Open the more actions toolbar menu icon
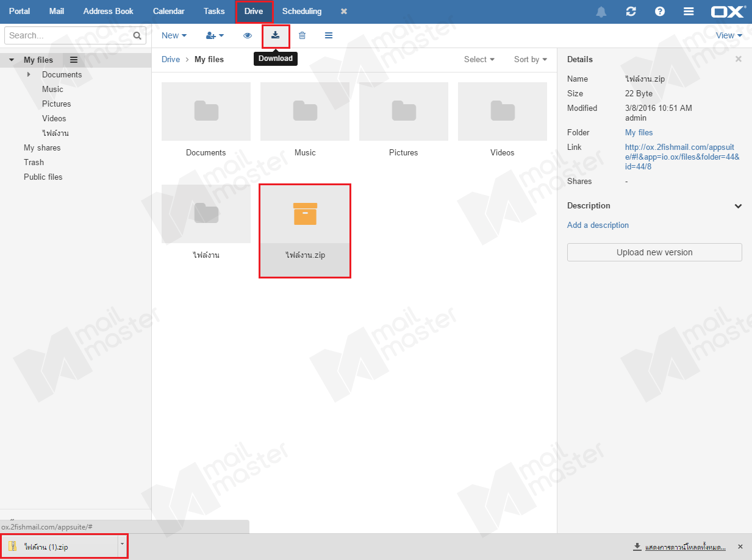This screenshot has width=752, height=560. click(x=329, y=35)
